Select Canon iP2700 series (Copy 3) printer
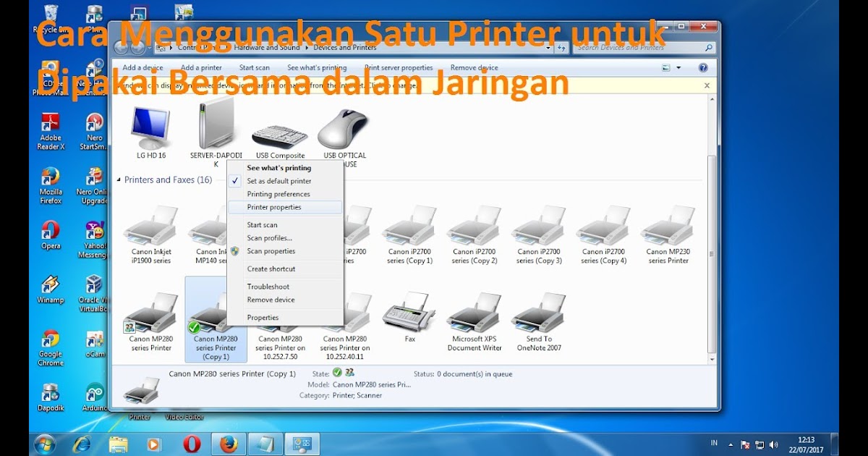 (539, 235)
